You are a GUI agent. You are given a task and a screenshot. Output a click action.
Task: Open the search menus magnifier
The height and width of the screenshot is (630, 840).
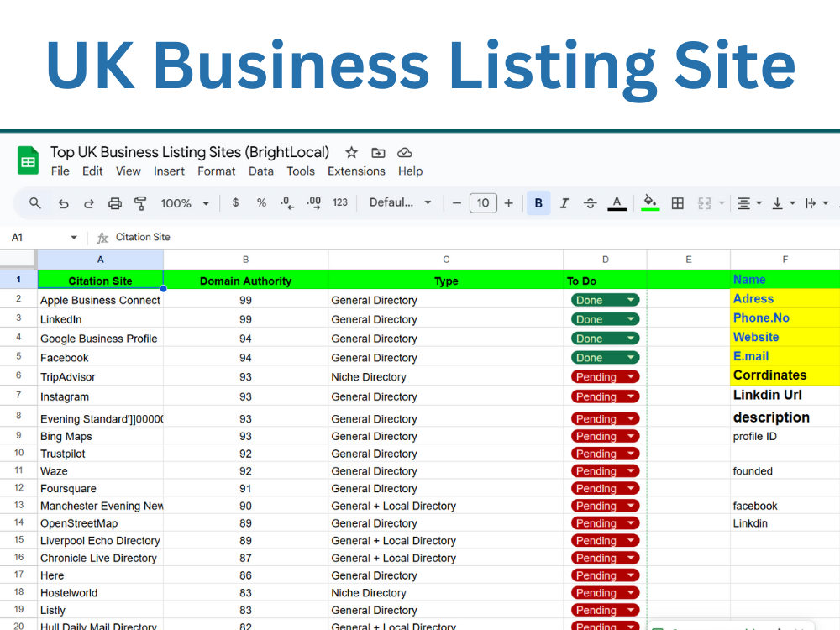(34, 203)
